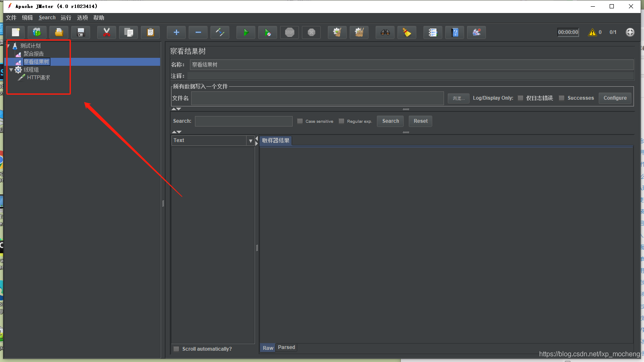Switch to the 取样器结果 tab
Image resolution: width=644 pixels, height=362 pixels.
pos(275,141)
